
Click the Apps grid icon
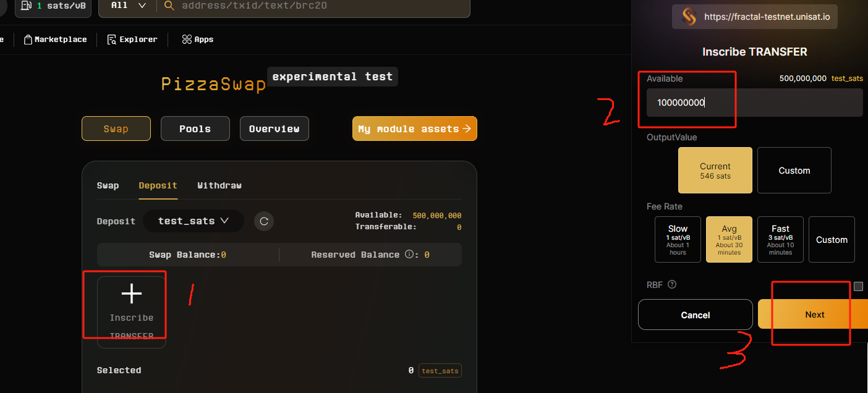pos(186,40)
